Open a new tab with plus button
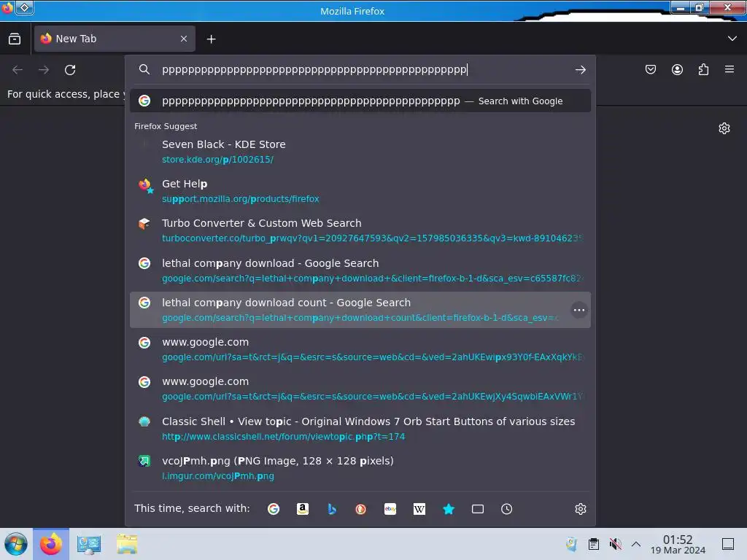The width and height of the screenshot is (747, 560). 211,39
